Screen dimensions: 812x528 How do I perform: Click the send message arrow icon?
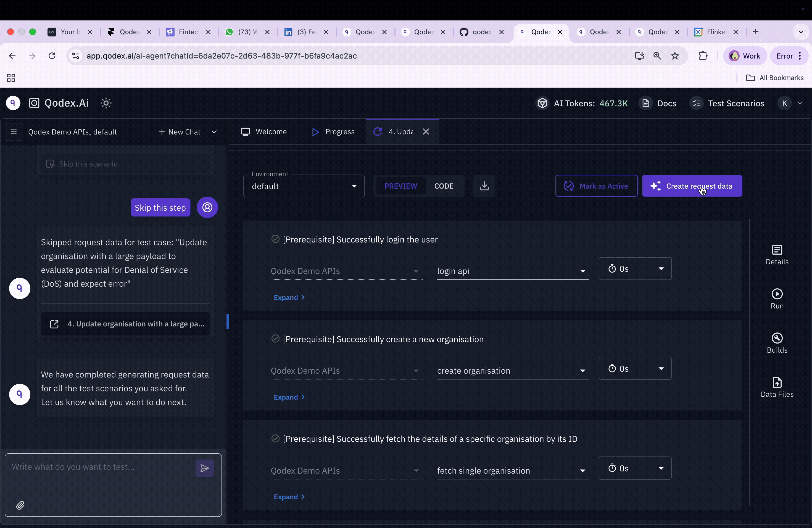(x=204, y=468)
